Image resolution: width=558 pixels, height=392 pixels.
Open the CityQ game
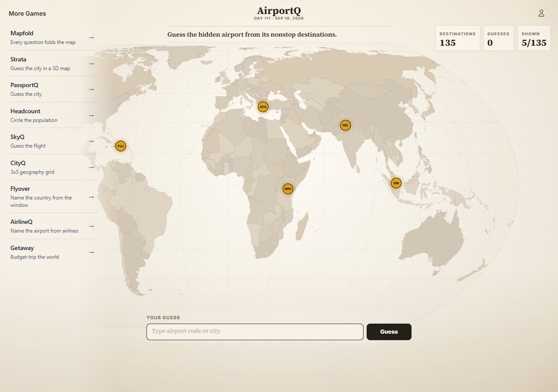(x=52, y=167)
